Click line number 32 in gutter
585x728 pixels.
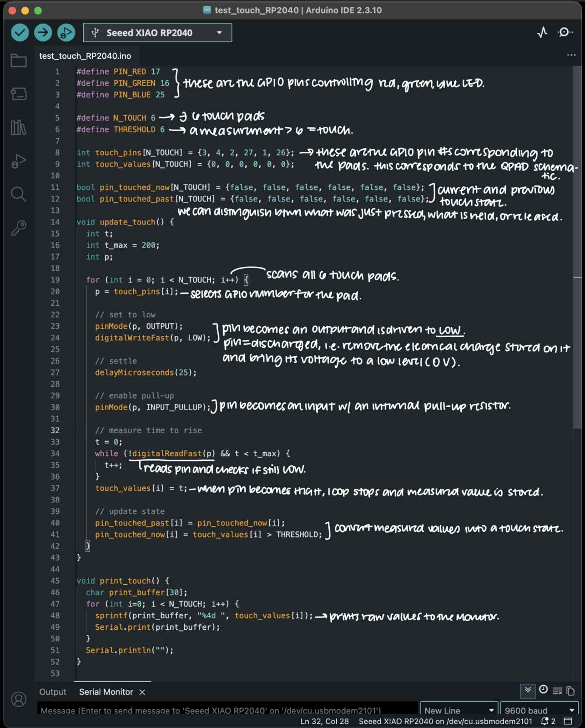55,430
